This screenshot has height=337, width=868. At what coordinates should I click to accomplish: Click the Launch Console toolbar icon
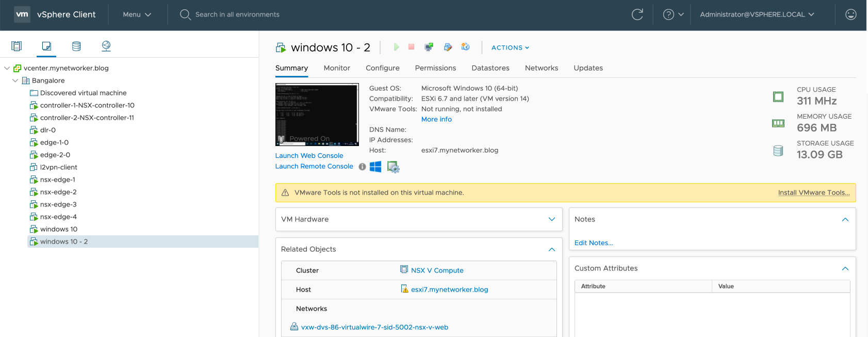tap(429, 47)
